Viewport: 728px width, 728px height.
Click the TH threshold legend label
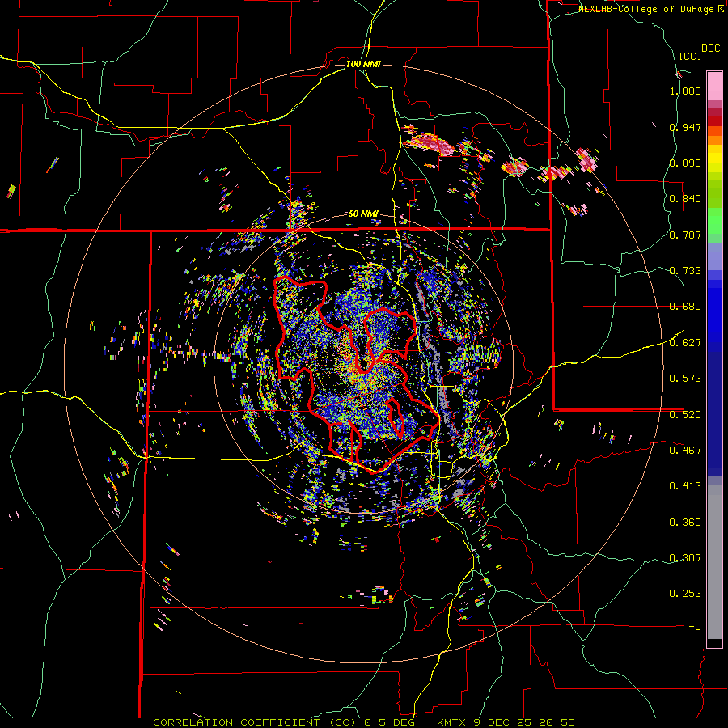[x=695, y=630]
